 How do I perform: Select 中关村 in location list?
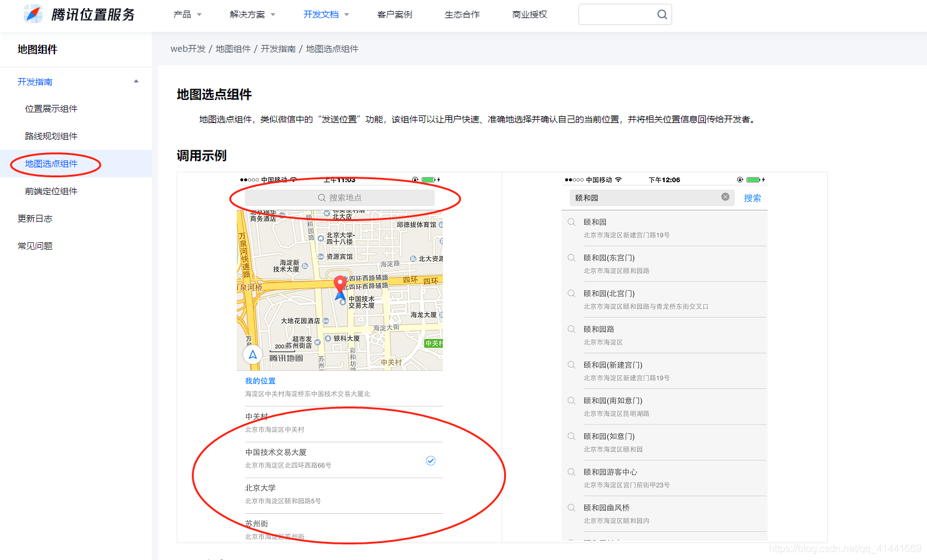(x=344, y=423)
